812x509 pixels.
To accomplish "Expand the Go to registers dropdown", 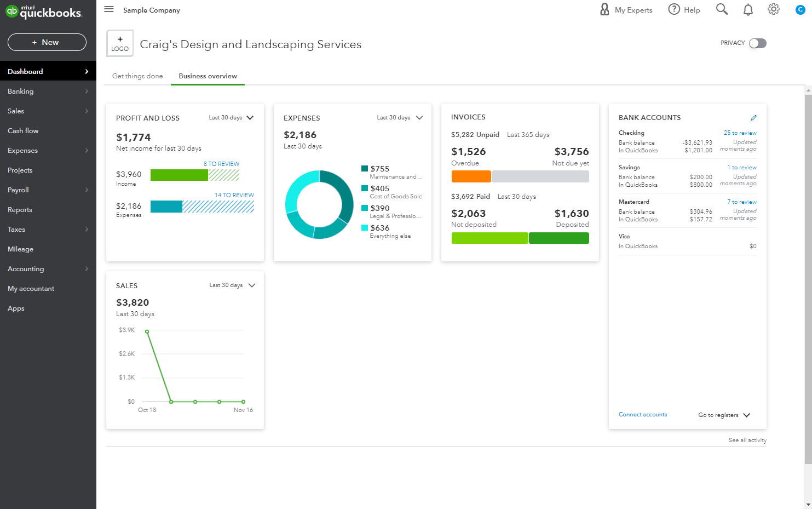I will (724, 415).
